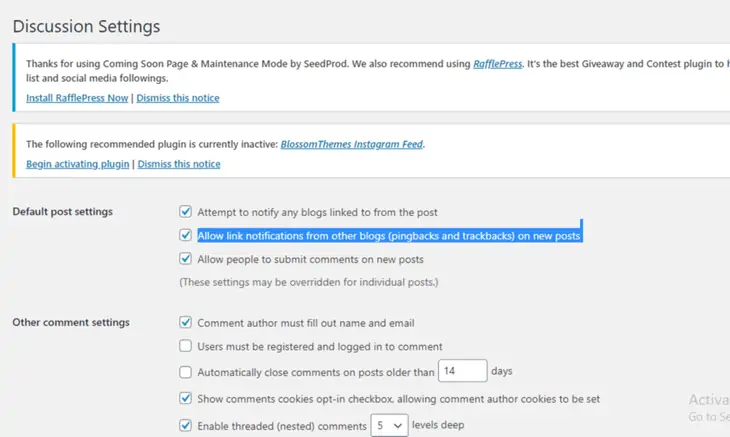
Task: Click the Users must be registered label text
Action: (319, 346)
